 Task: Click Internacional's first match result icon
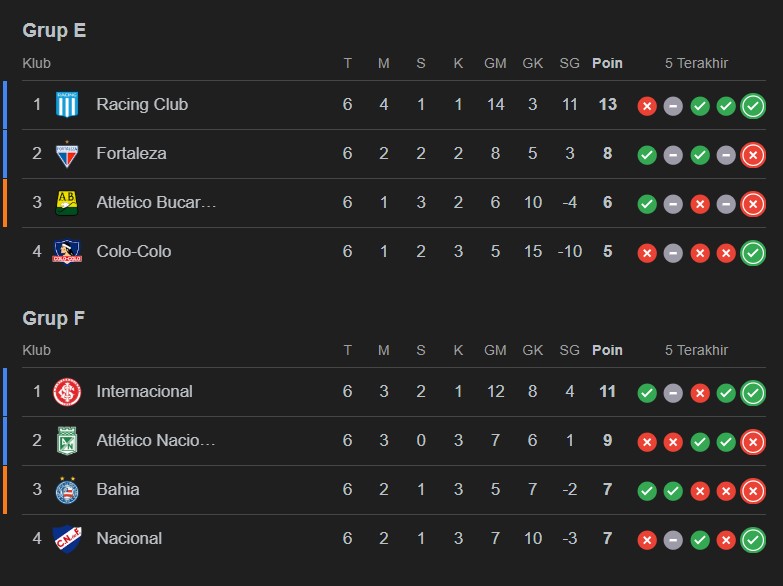coord(647,392)
